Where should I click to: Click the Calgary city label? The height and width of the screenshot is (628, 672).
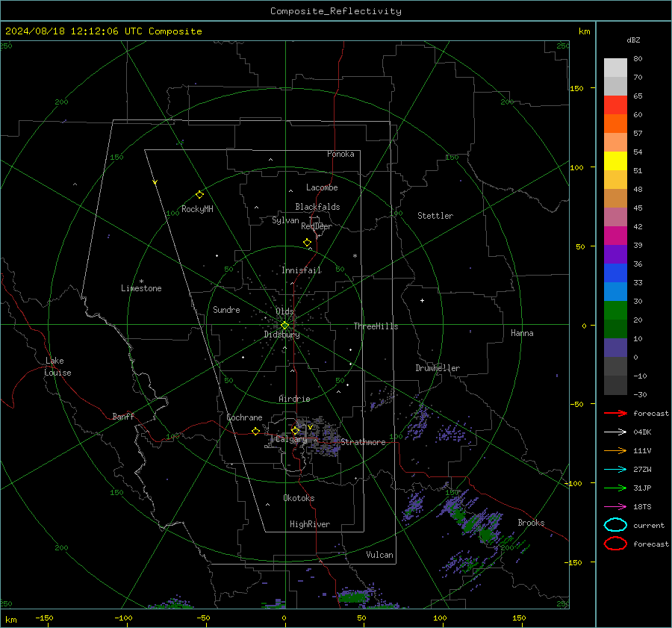coord(291,439)
